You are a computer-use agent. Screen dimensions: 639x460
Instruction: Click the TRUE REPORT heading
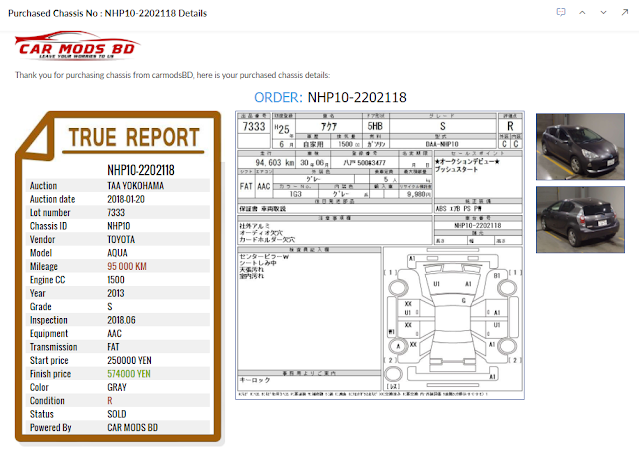point(134,137)
